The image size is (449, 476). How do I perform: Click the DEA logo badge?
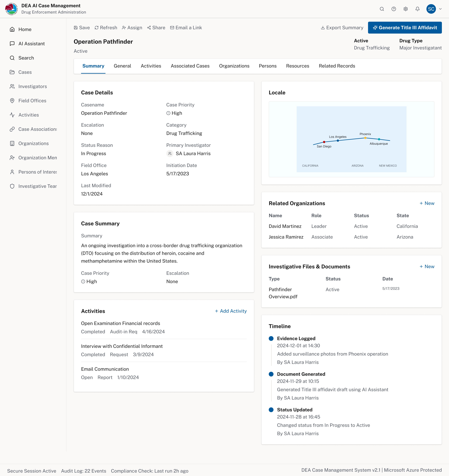[11, 9]
